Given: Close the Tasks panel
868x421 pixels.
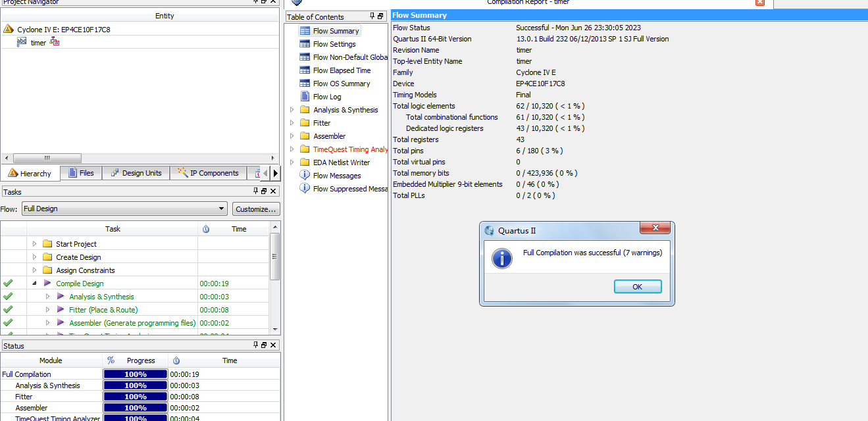Looking at the screenshot, I should (273, 191).
